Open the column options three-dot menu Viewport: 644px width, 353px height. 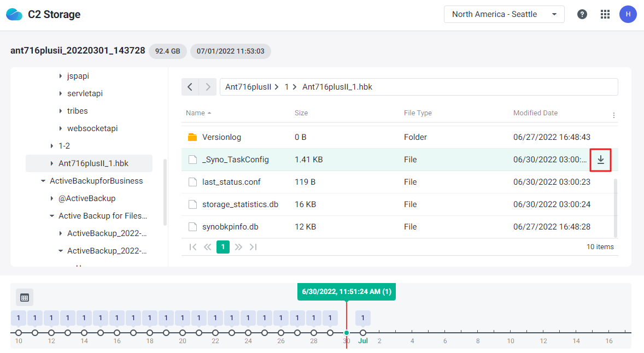click(x=613, y=115)
